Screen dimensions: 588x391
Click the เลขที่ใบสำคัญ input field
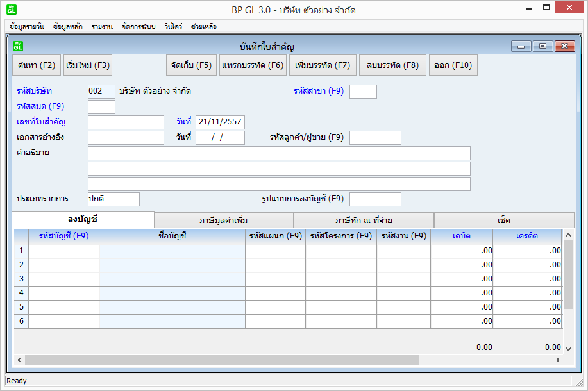[126, 122]
